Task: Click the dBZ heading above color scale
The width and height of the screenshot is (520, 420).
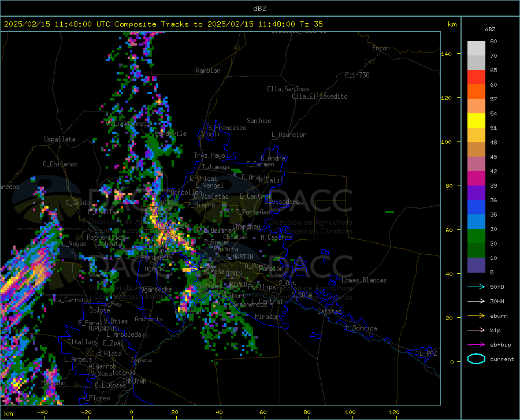Action: tap(490, 29)
